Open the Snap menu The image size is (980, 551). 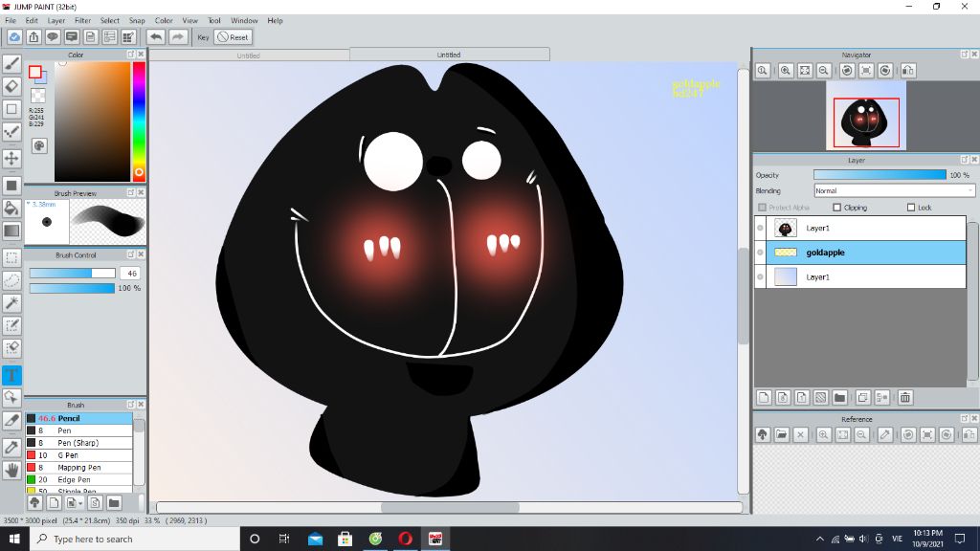[x=136, y=21]
